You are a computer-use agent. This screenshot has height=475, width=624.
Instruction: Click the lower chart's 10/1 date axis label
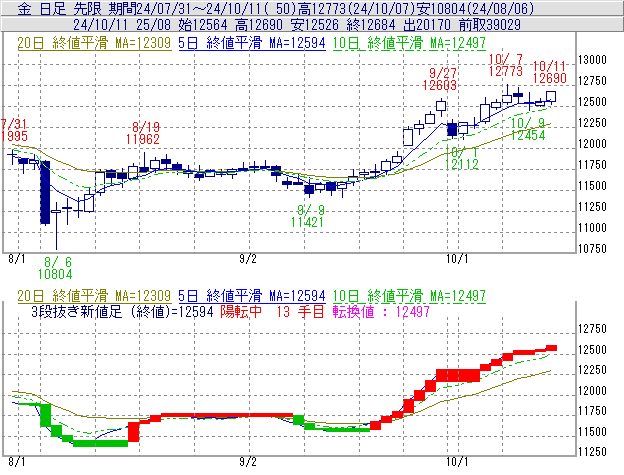457,462
